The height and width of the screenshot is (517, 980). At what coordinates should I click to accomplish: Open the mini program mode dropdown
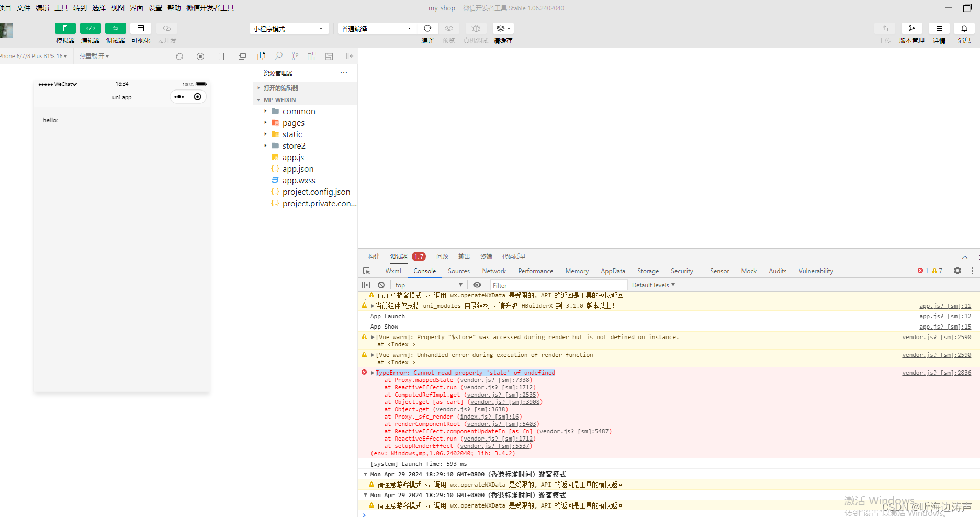[x=289, y=29]
